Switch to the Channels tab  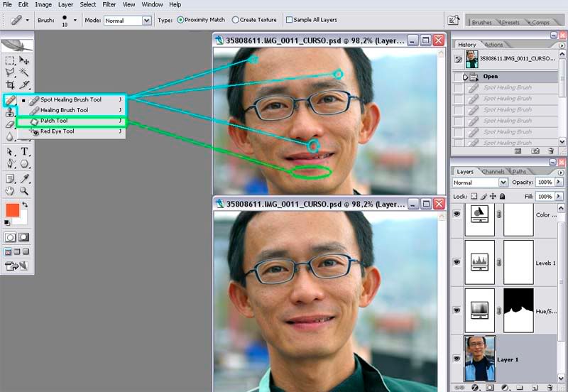click(493, 171)
